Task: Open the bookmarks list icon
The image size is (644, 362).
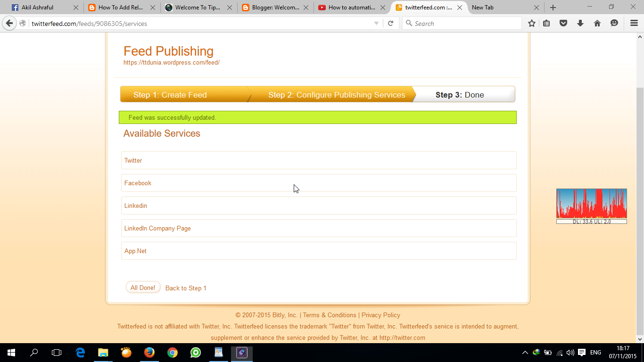Action: 546,23
